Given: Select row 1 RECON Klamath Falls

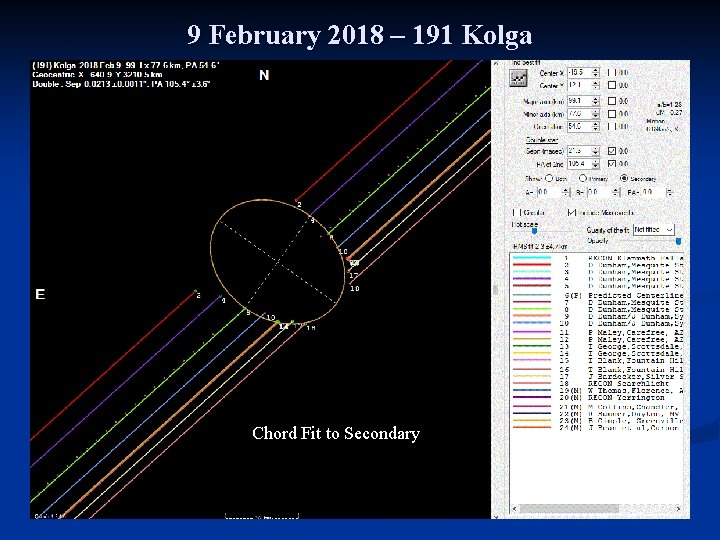Looking at the screenshot, I should [x=597, y=258].
